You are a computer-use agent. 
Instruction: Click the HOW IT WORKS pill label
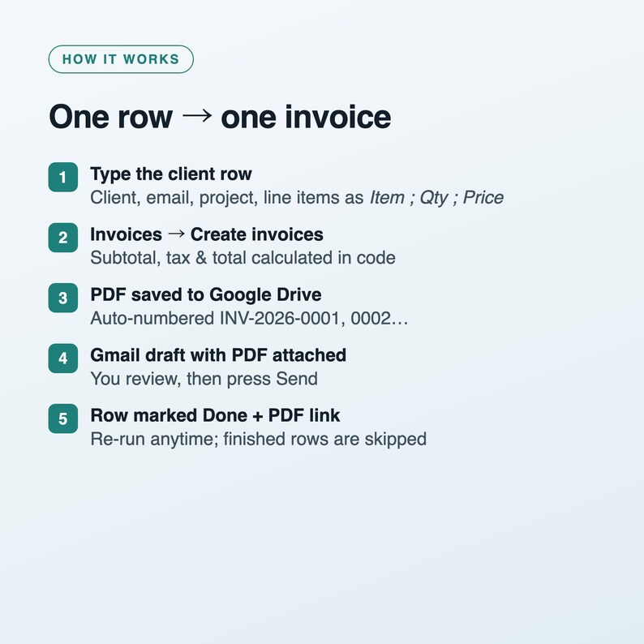pos(121,59)
